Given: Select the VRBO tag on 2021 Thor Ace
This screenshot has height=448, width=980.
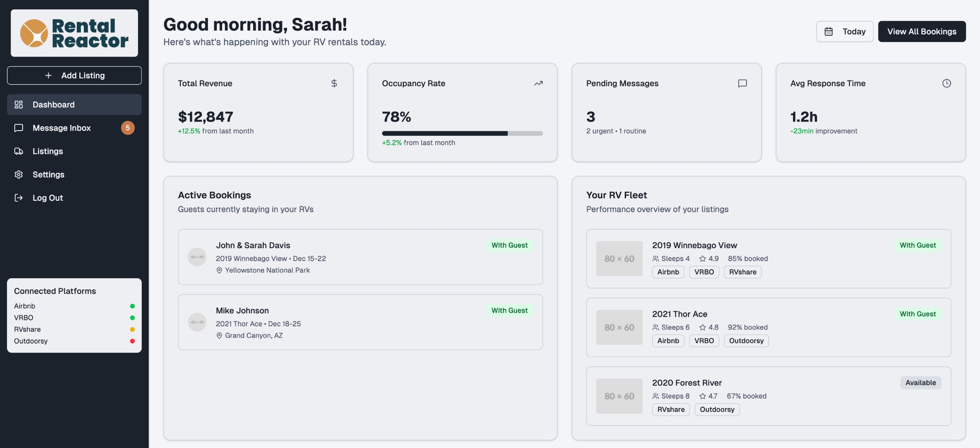Looking at the screenshot, I should tap(704, 341).
